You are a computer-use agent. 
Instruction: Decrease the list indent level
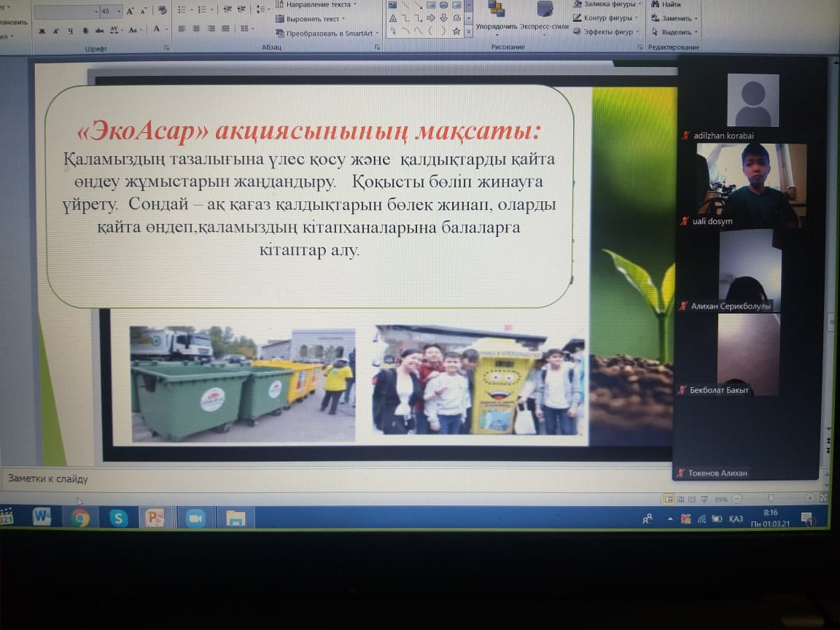227,9
